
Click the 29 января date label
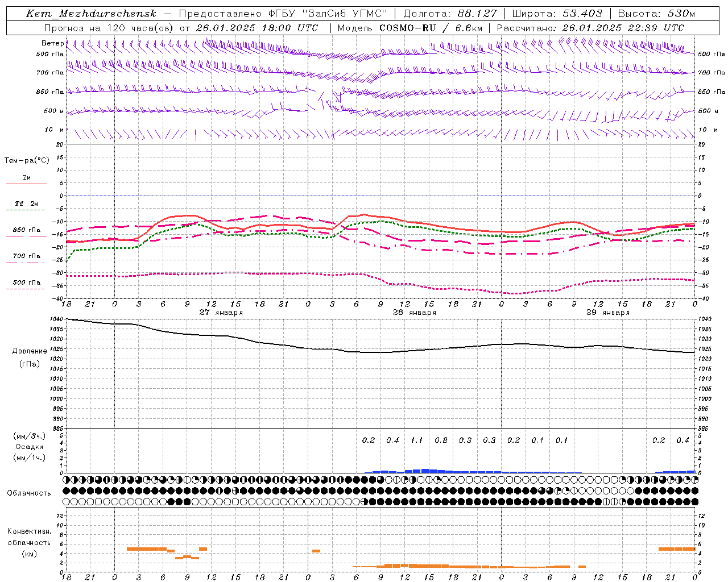(608, 313)
